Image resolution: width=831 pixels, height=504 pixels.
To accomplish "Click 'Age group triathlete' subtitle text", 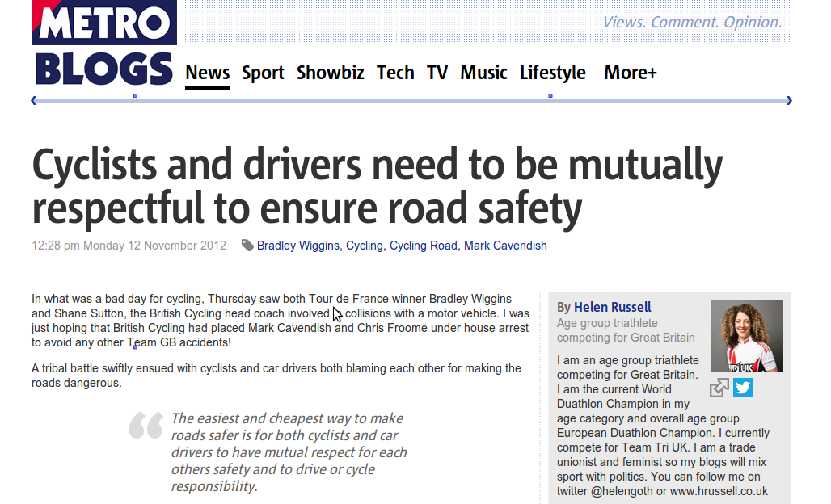I will tap(607, 323).
